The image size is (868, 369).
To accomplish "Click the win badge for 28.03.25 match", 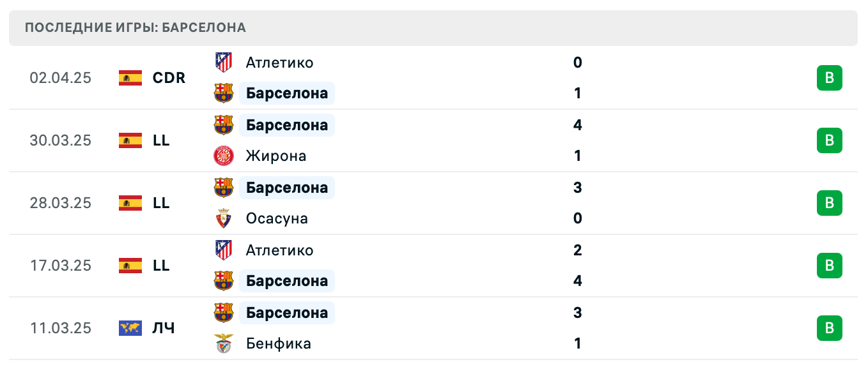I will [829, 203].
